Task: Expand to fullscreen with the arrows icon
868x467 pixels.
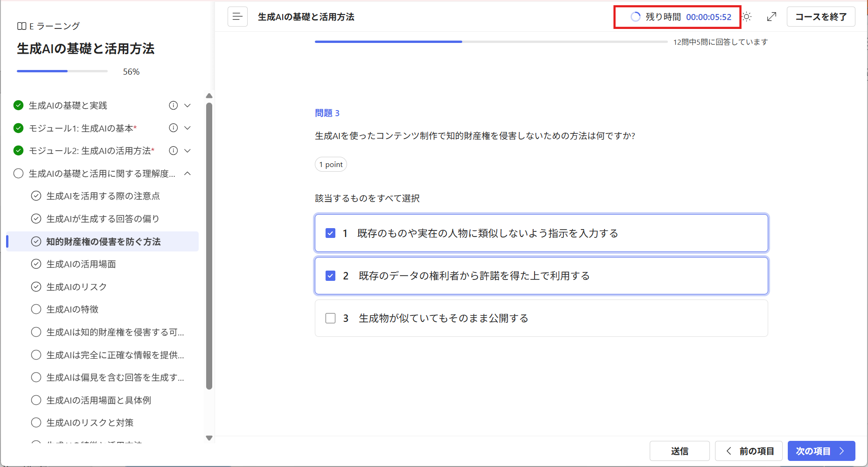Action: click(772, 17)
